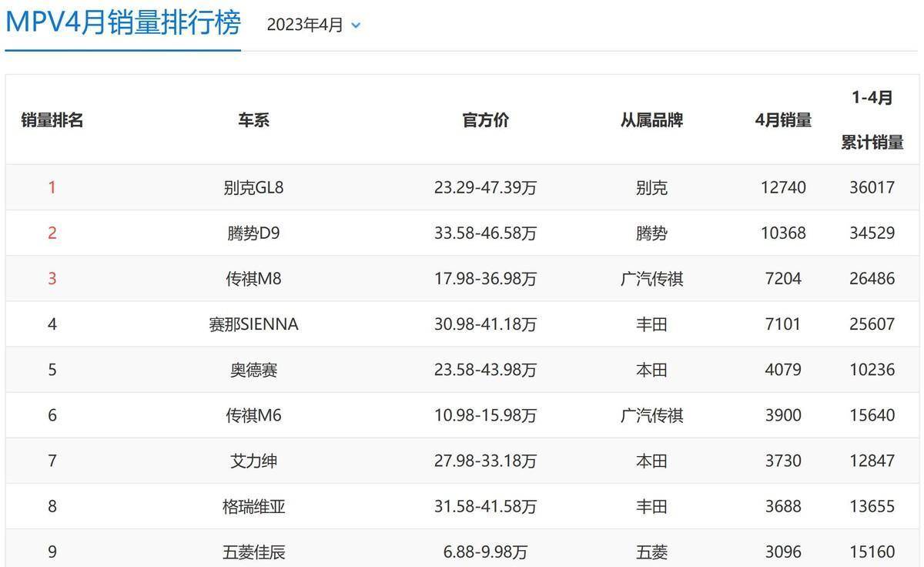Click the dropdown chevron beside 2023年4月
The image size is (924, 567).
(355, 25)
